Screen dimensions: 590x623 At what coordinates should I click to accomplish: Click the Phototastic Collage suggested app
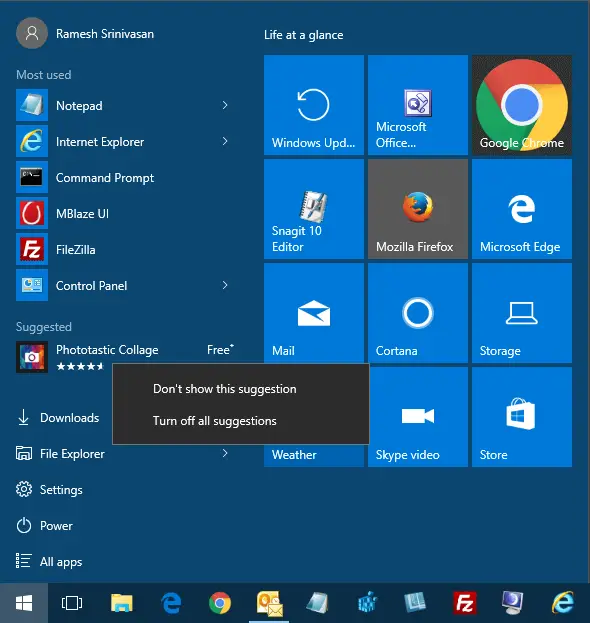pyautogui.click(x=123, y=357)
